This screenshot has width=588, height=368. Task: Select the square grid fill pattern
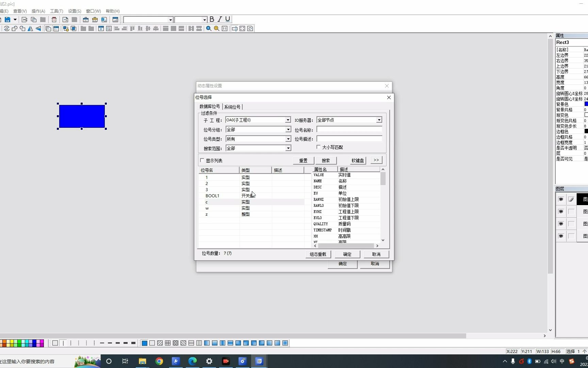tap(168, 343)
